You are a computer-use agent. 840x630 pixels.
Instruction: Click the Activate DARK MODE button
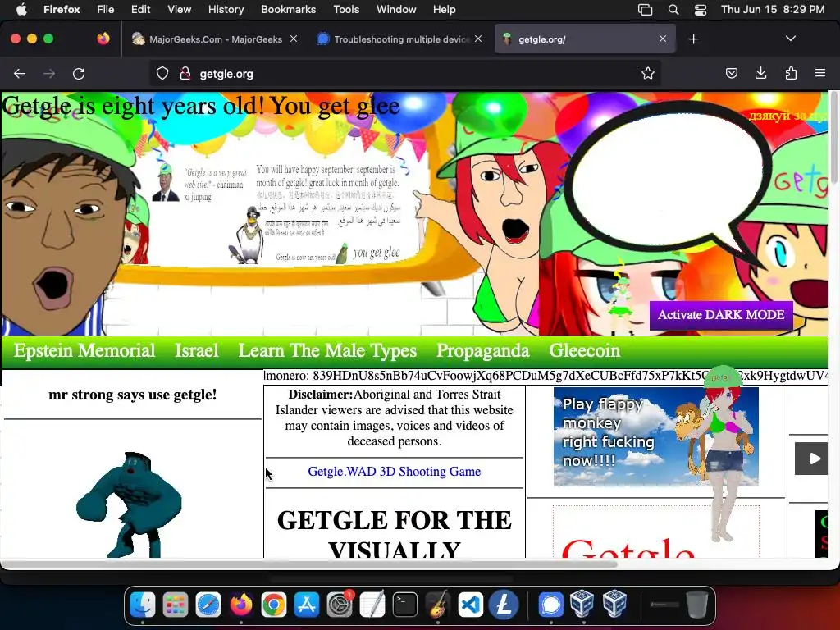[x=720, y=315]
